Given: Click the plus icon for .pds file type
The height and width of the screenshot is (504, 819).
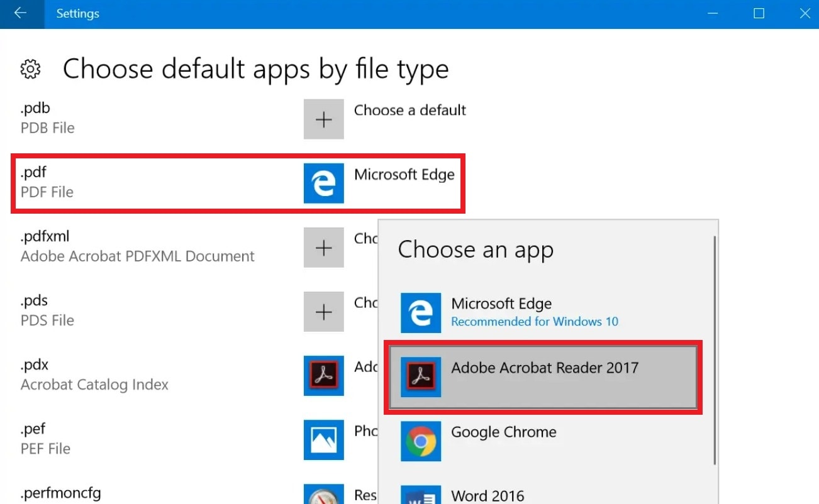Looking at the screenshot, I should pos(323,312).
